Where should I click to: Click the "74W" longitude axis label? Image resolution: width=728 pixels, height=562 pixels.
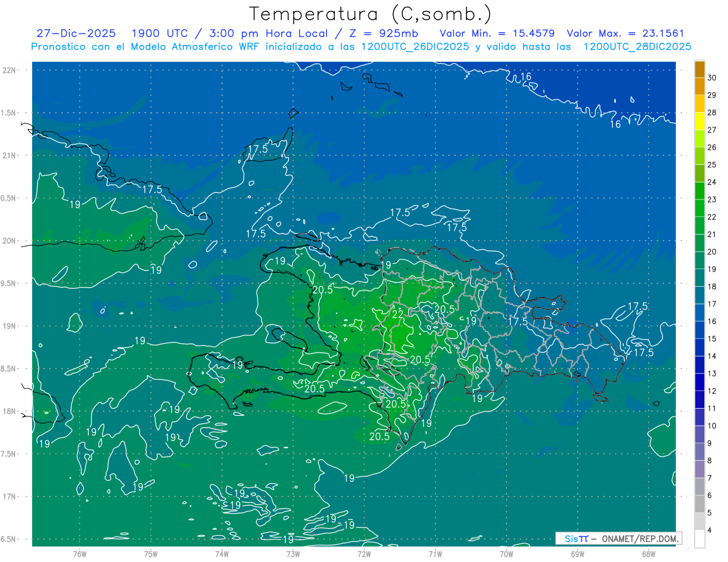tap(221, 554)
